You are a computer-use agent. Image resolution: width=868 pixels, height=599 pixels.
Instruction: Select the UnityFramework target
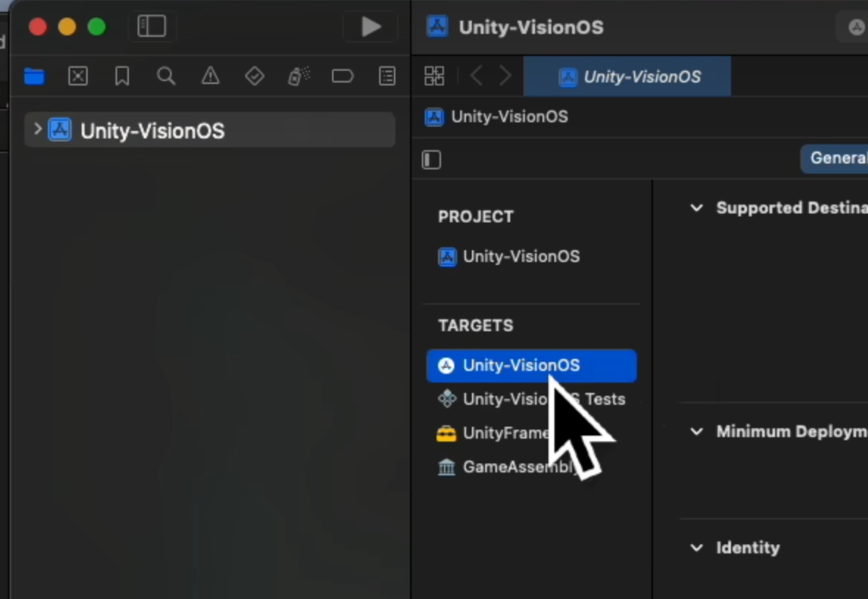(498, 433)
